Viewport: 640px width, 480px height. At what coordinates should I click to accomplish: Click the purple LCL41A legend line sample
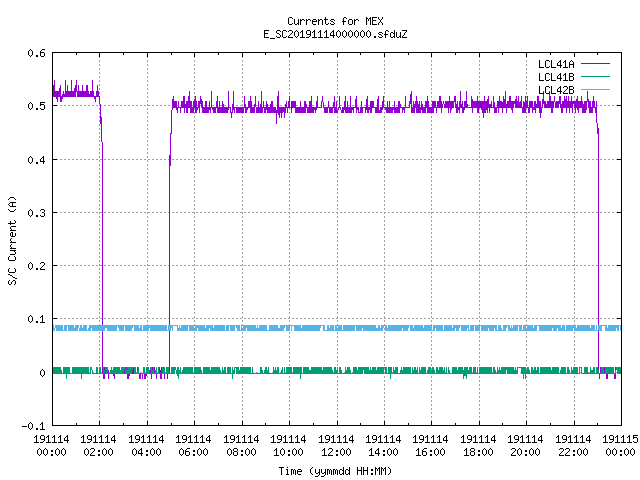[595, 64]
